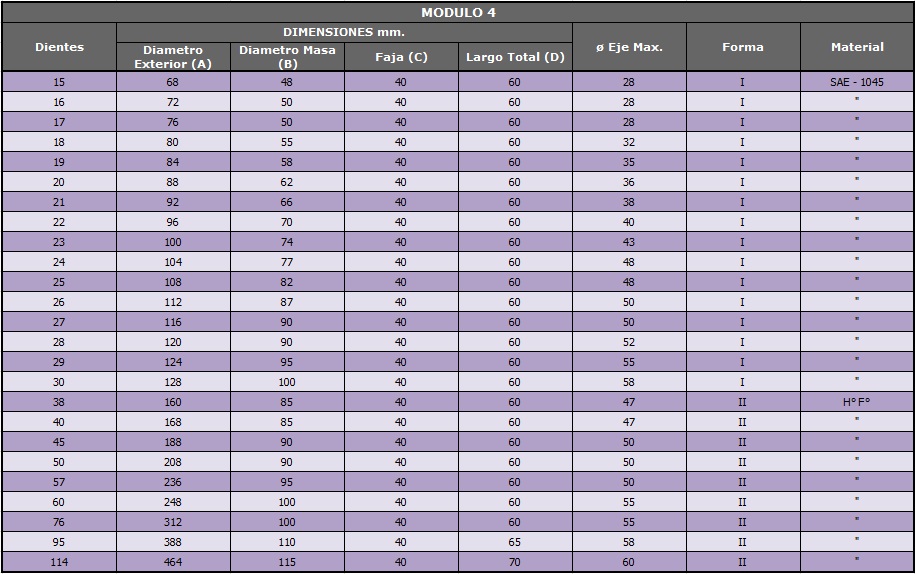Screen dimensions: 915x574
Task: Select the Faja (C) column header
Action: click(x=401, y=57)
